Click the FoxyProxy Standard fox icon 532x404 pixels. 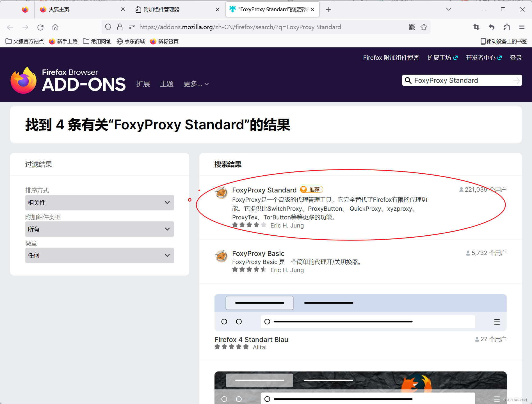(221, 192)
